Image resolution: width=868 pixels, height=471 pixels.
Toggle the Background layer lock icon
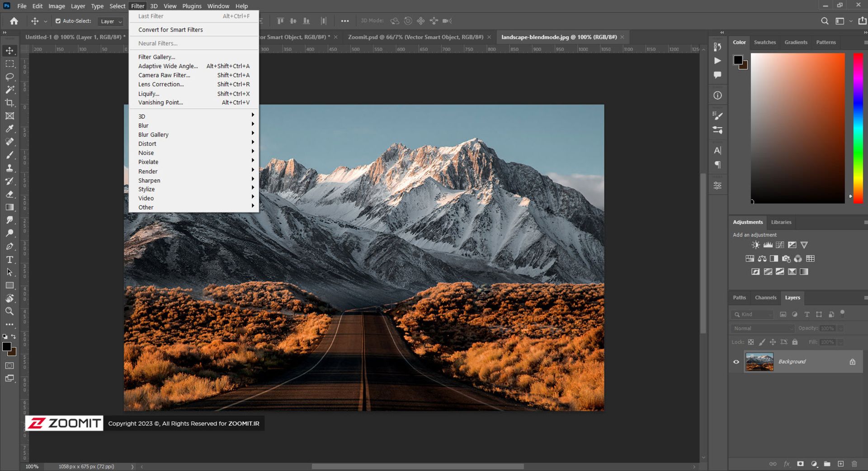pos(852,362)
